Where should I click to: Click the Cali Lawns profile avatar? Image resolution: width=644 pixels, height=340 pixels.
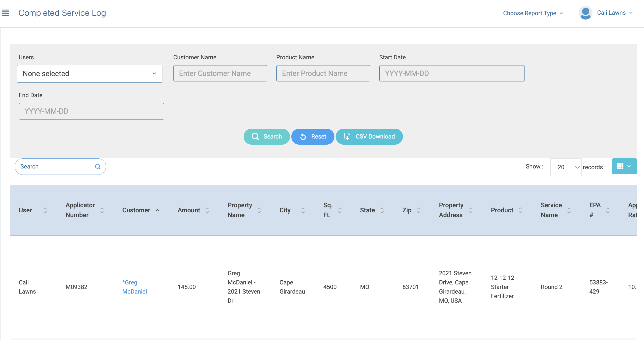(585, 13)
